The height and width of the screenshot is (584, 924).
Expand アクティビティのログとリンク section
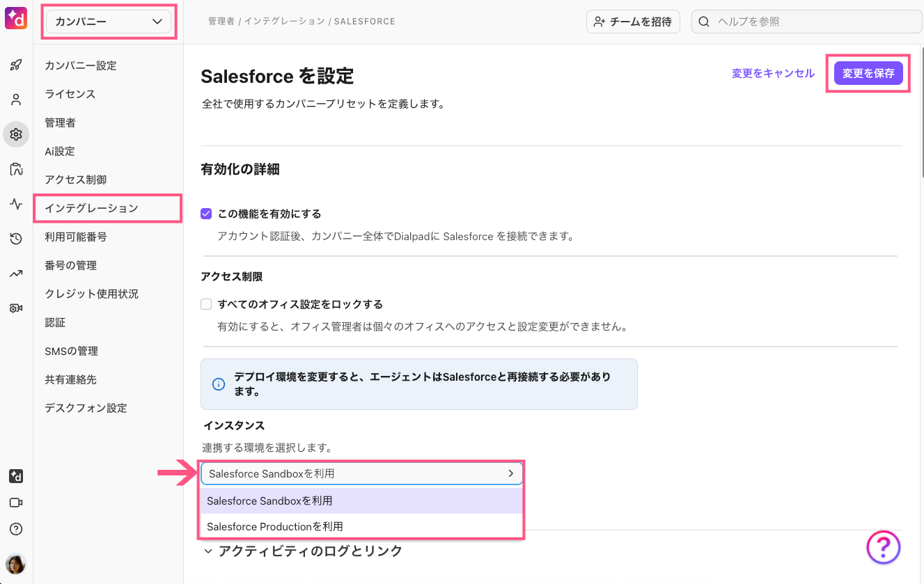(x=303, y=551)
